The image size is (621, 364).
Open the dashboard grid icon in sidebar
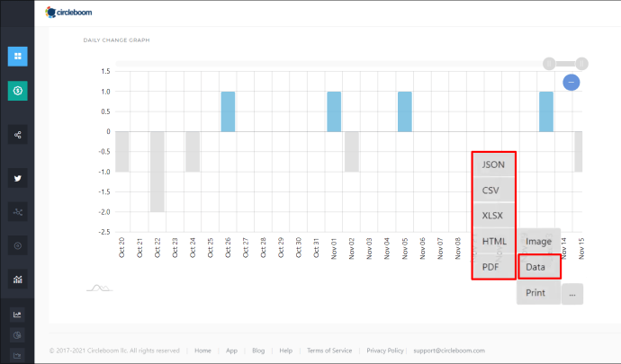pyautogui.click(x=18, y=57)
